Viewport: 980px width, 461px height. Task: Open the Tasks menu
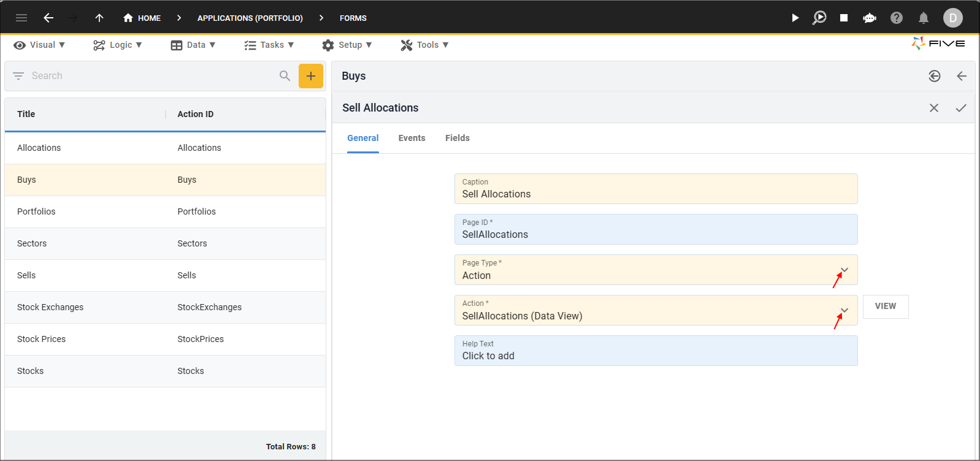(269, 45)
